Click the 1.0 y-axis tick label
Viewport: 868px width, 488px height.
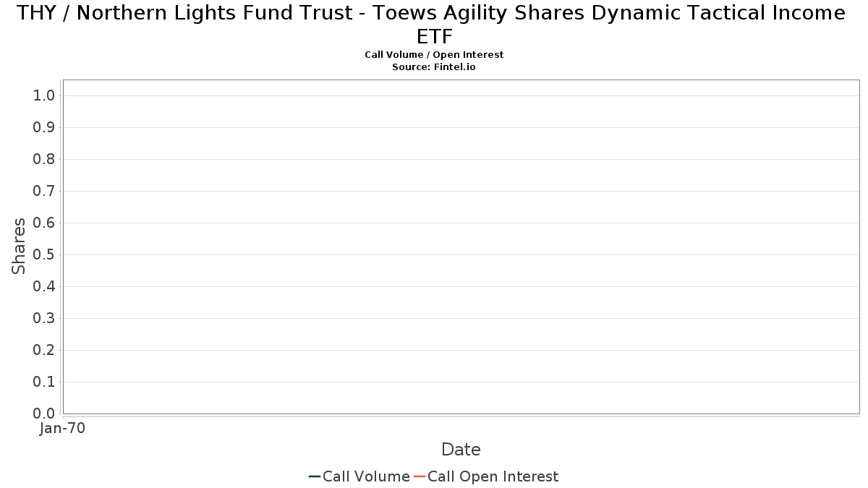coord(44,95)
